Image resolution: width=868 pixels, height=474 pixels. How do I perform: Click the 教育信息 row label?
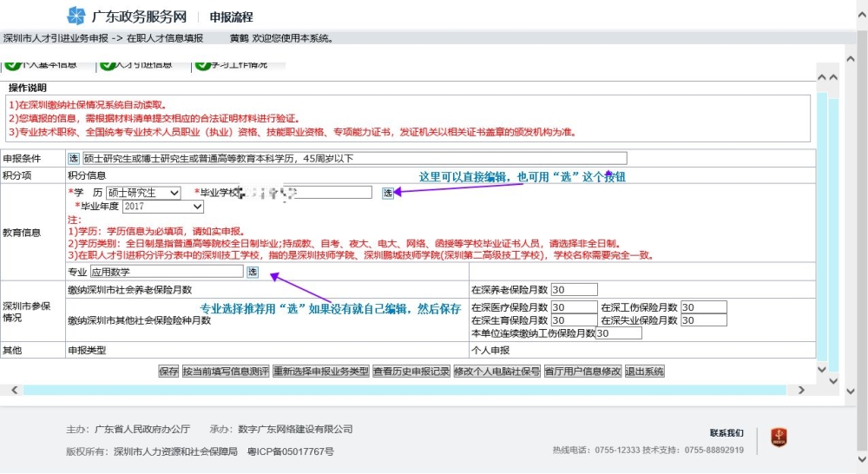[22, 233]
